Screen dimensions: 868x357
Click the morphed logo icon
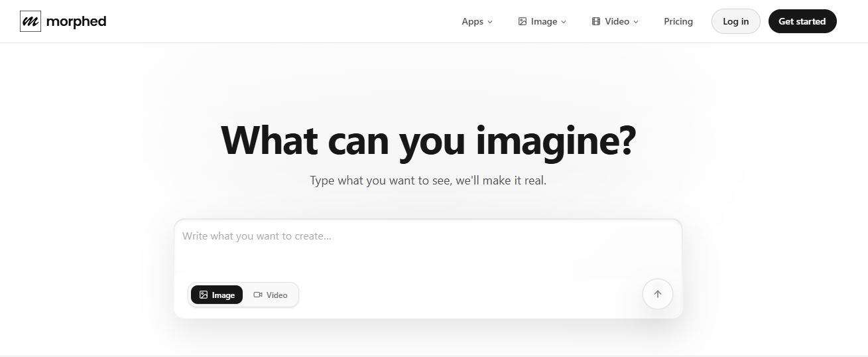[x=31, y=21]
